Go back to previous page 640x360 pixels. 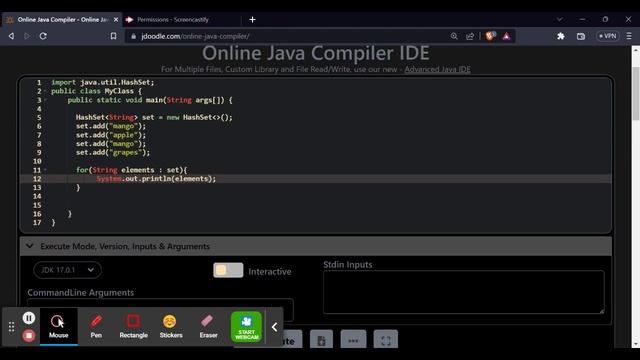point(11,36)
